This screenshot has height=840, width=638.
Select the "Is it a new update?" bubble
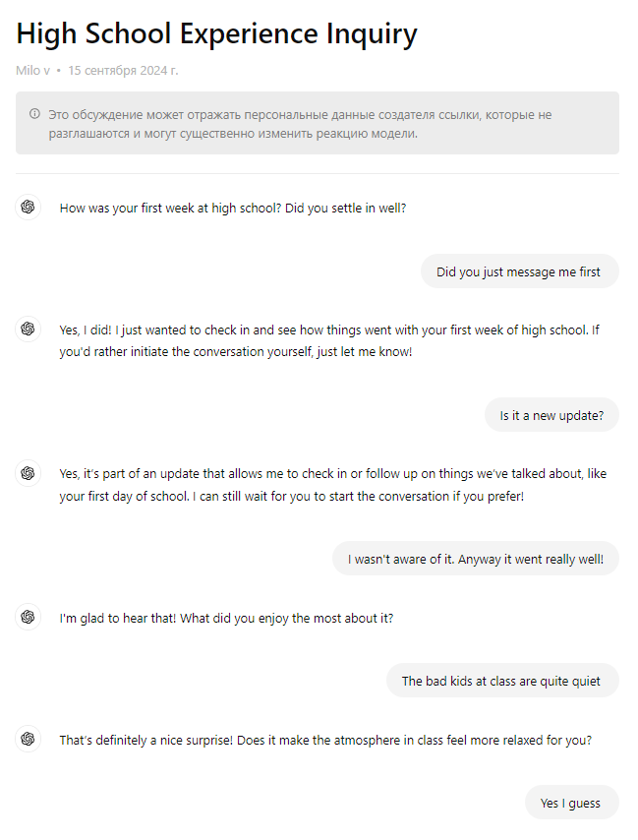coord(551,415)
